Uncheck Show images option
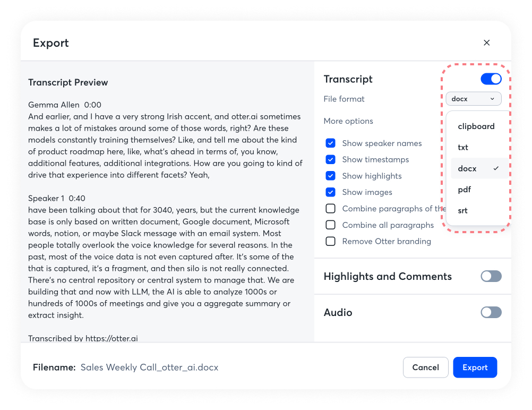The height and width of the screenshot is (410, 532). (330, 192)
